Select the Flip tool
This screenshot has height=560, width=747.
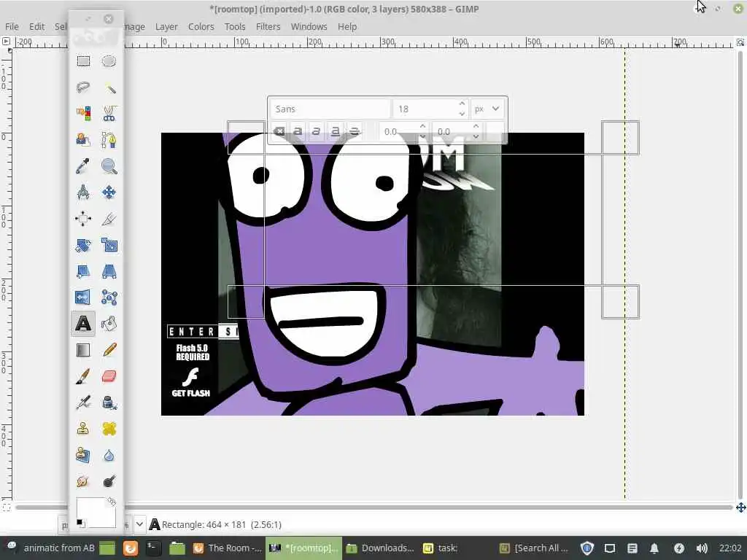click(x=83, y=297)
